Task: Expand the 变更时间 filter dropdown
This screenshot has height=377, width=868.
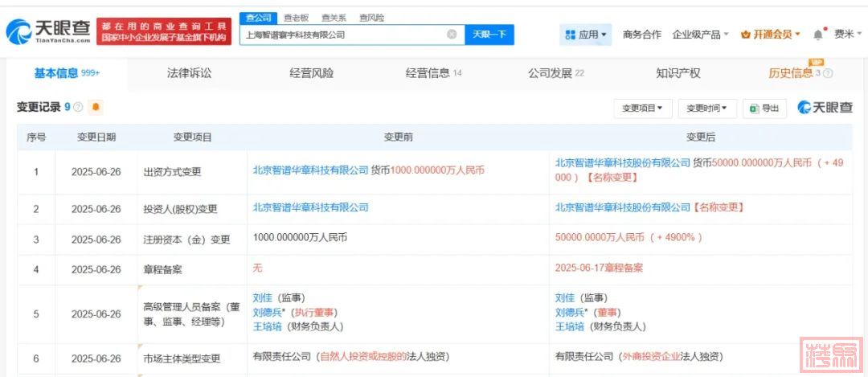Action: click(707, 108)
